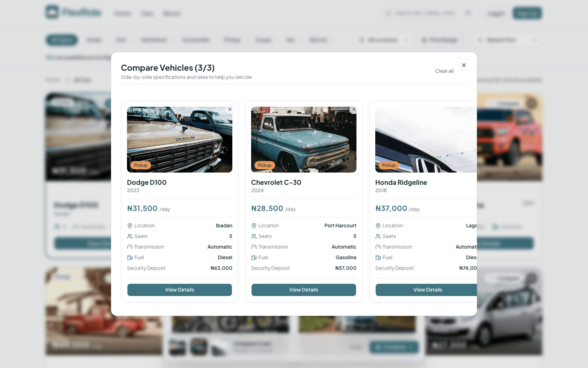
Task: Click Seats people icon on Chevrolet C-30 card
Action: [254, 236]
